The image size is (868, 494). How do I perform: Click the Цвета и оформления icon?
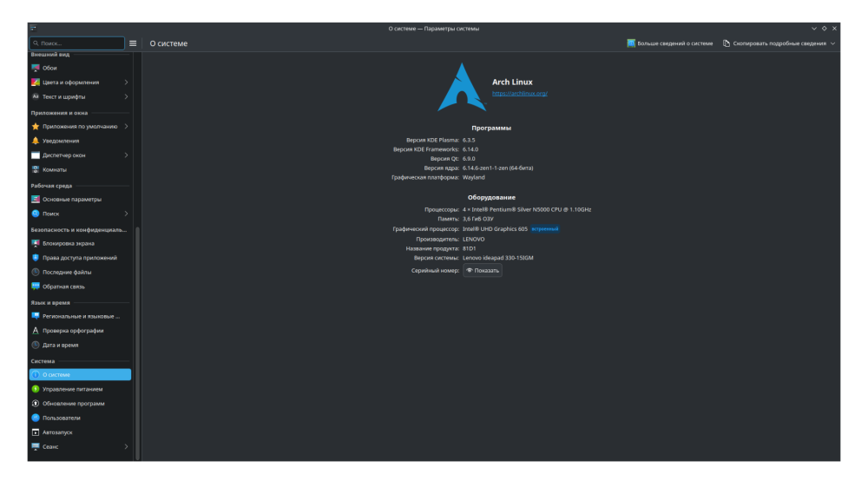[36, 82]
